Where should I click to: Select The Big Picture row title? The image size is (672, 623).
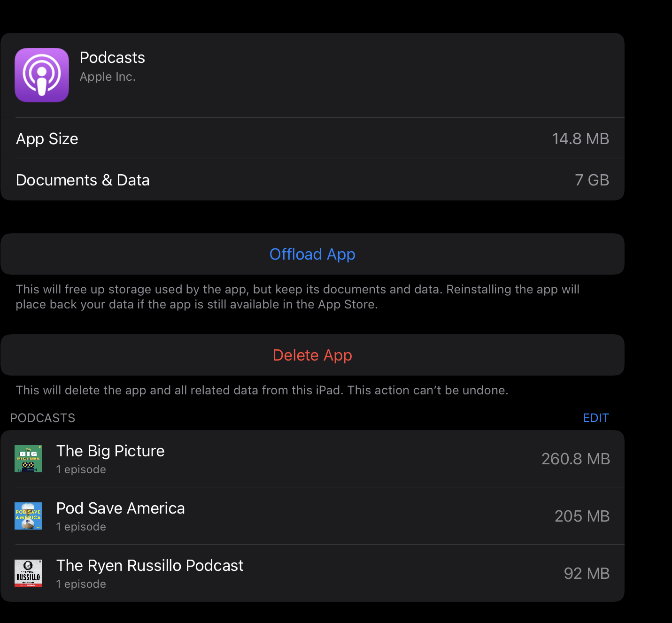click(110, 451)
